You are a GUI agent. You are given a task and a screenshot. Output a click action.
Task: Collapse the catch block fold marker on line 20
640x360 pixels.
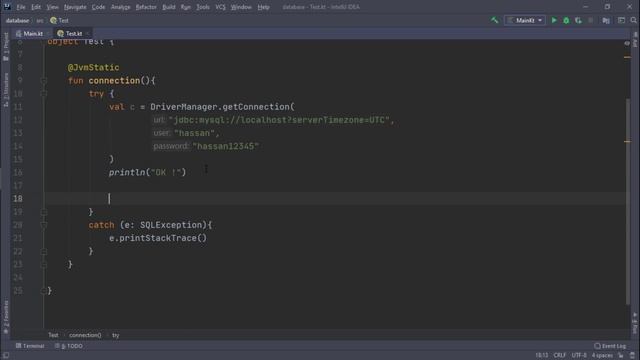point(44,225)
